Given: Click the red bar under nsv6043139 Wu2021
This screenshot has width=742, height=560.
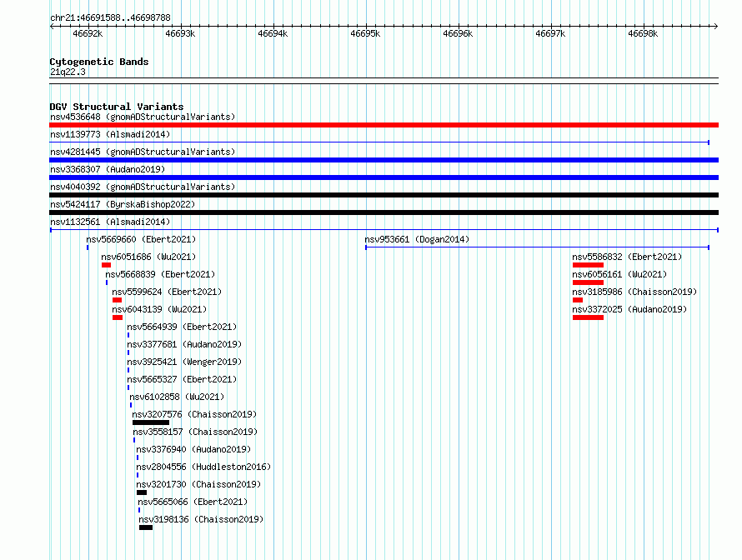Looking at the screenshot, I should [x=118, y=317].
